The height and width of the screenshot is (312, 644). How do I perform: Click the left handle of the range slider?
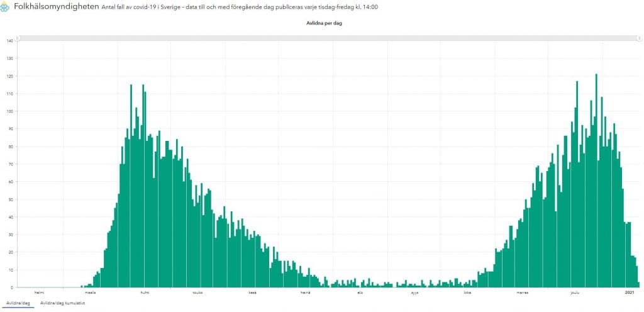[x=19, y=38]
